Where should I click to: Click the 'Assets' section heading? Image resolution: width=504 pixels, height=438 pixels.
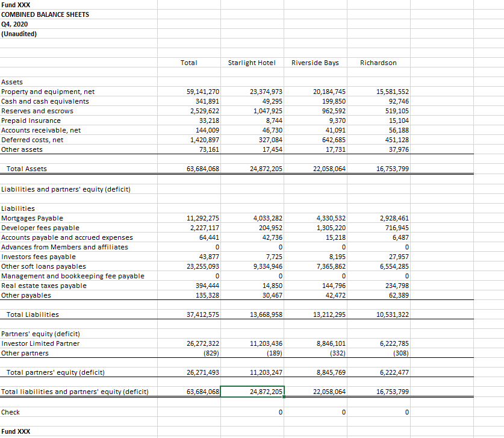tap(12, 82)
